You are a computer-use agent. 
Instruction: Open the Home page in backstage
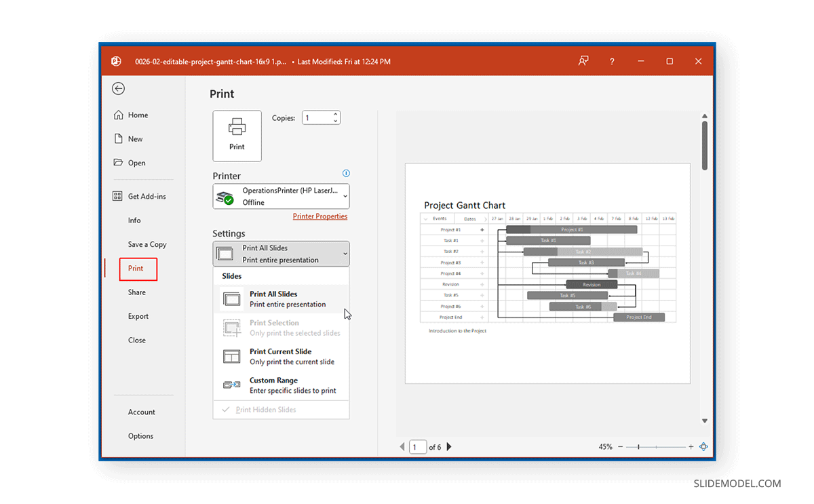coord(138,115)
